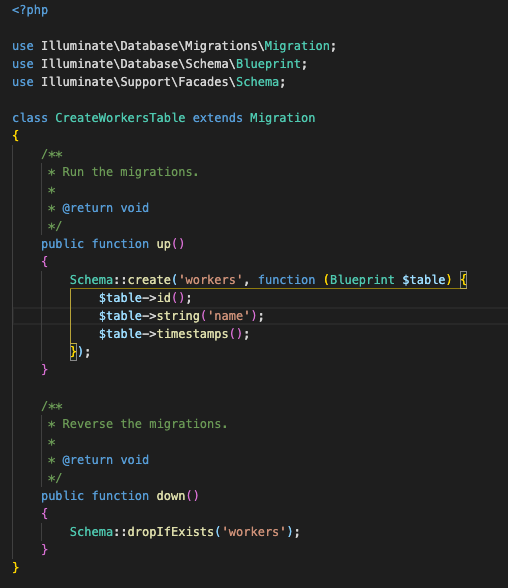Image resolution: width=508 pixels, height=588 pixels.
Task: Click the opening <?php tag
Action: click(30, 10)
